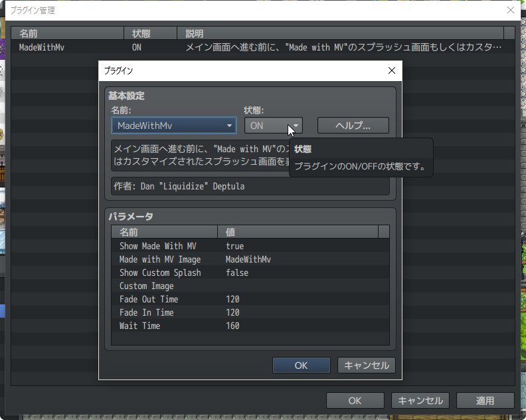Click OK in the plugin manager window
The image size is (526, 420).
point(355,401)
